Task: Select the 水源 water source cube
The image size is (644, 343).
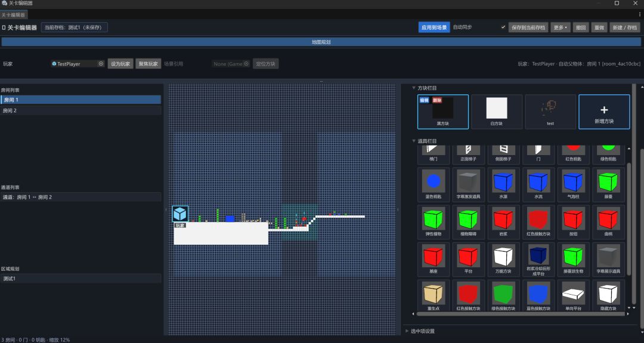Action: point(503,184)
